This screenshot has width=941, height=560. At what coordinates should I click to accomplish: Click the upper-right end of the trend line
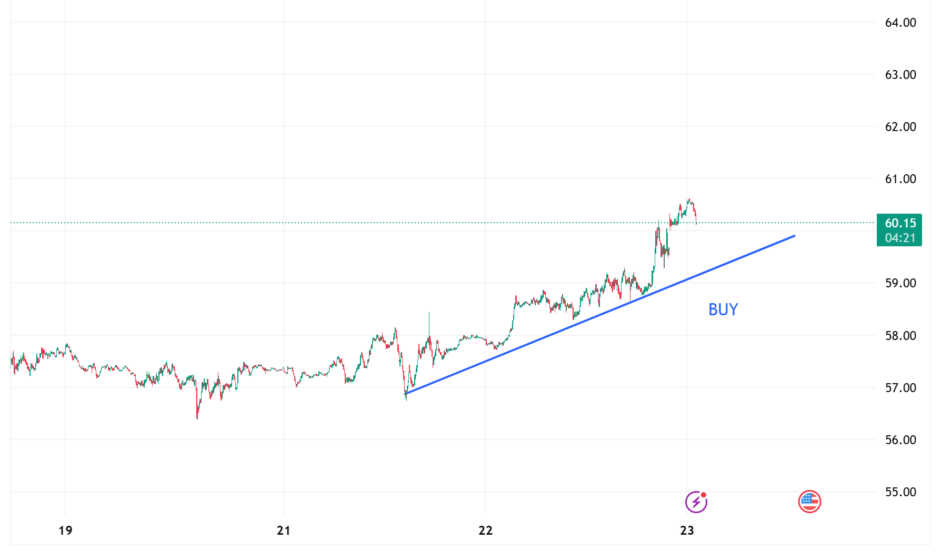click(794, 236)
